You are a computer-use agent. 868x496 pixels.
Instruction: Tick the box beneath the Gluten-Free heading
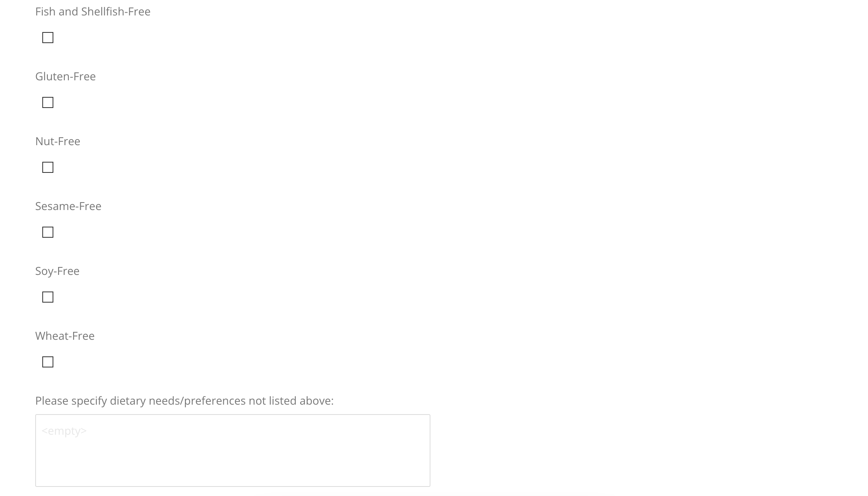click(48, 102)
